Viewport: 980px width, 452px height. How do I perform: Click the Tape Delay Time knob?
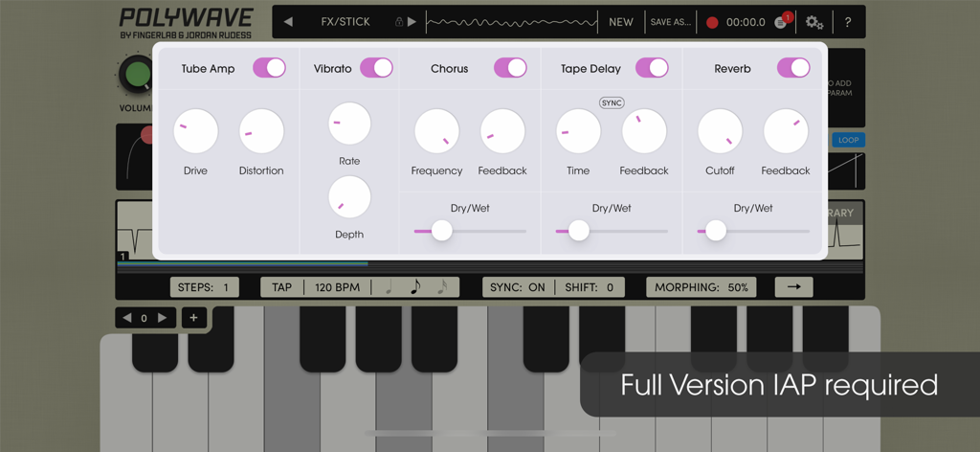click(578, 131)
